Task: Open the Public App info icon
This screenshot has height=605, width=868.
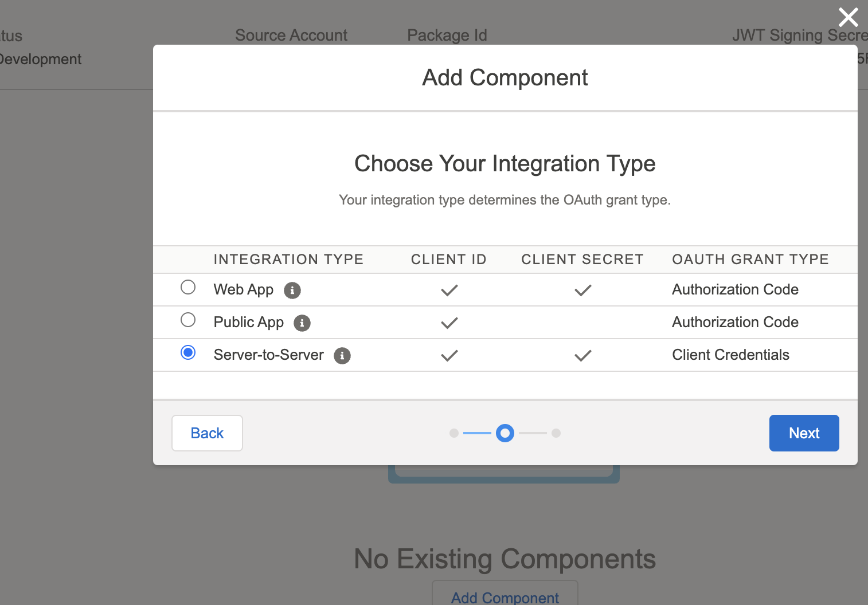Action: (302, 323)
